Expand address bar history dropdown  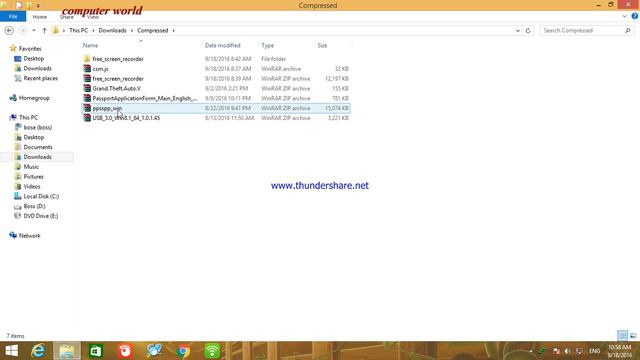pyautogui.click(x=518, y=31)
